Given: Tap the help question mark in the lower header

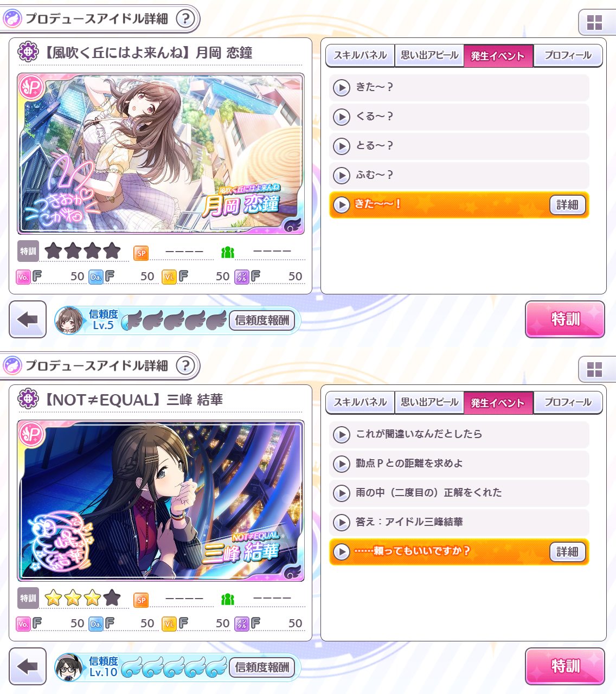Looking at the screenshot, I should pyautogui.click(x=185, y=366).
